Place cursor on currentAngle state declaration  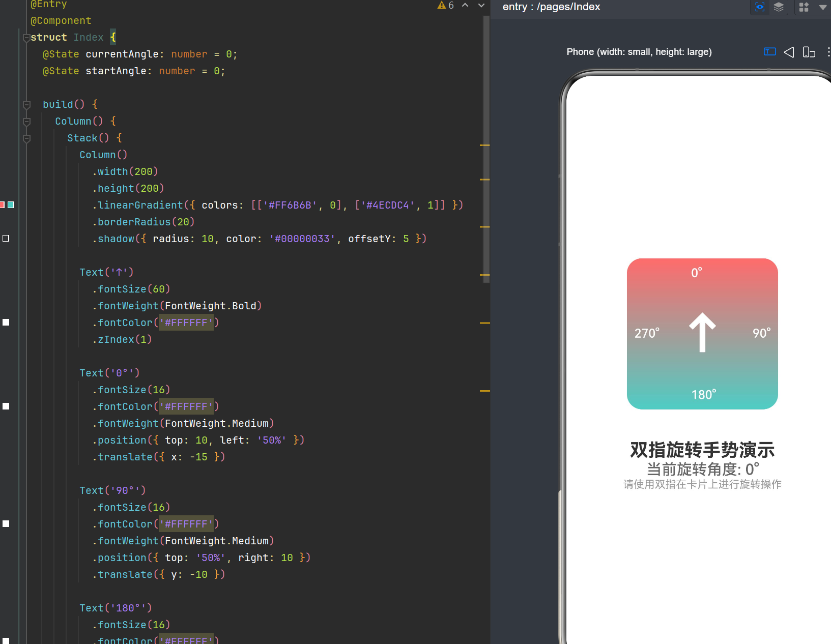(x=140, y=54)
